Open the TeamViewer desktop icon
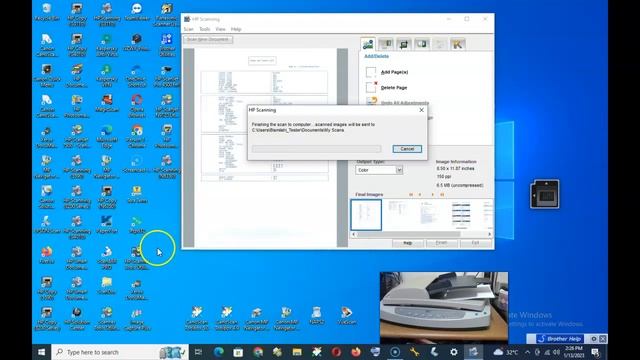This screenshot has height=360, width=640. (137, 12)
